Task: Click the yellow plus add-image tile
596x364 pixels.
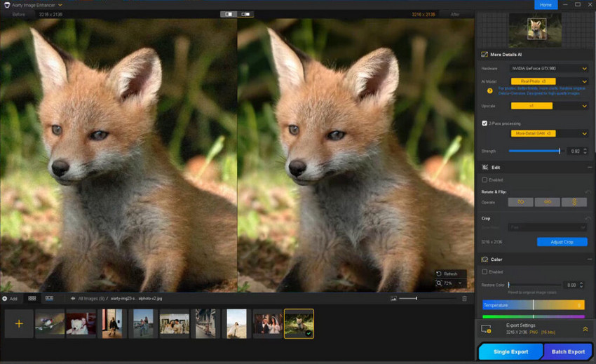Action: point(19,324)
